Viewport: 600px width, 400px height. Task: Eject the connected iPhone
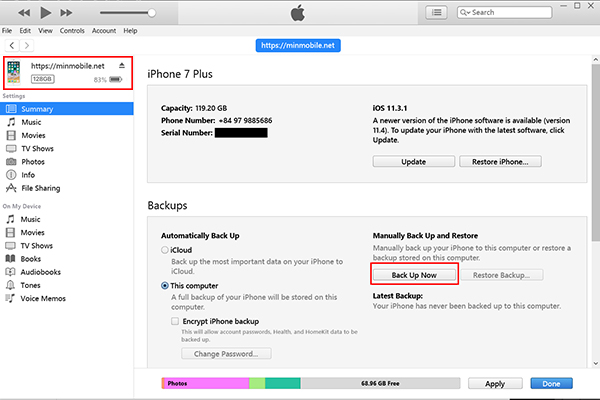[x=122, y=65]
